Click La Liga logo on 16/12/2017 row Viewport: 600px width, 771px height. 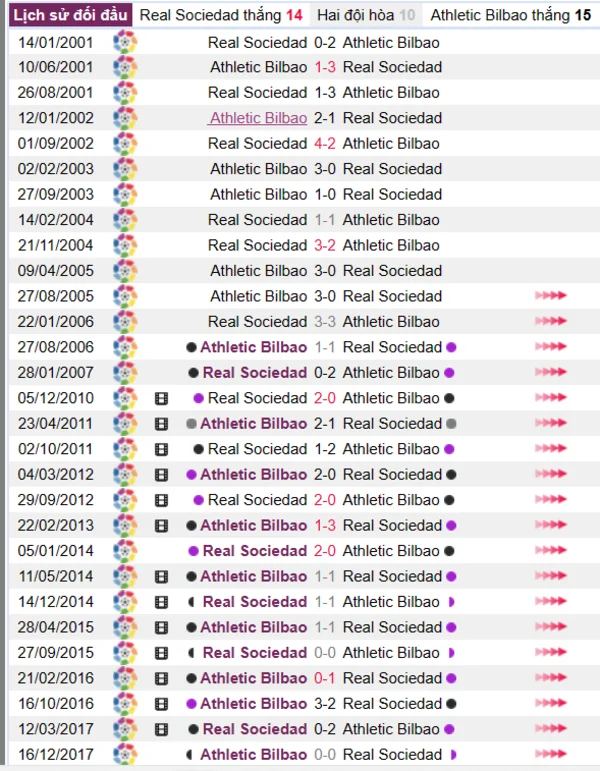click(125, 754)
